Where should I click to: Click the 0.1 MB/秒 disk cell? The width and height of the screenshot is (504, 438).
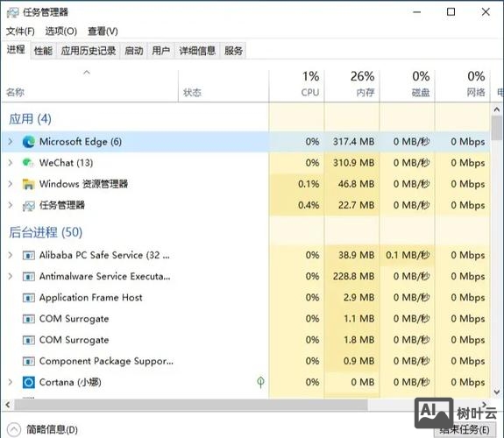click(x=408, y=255)
